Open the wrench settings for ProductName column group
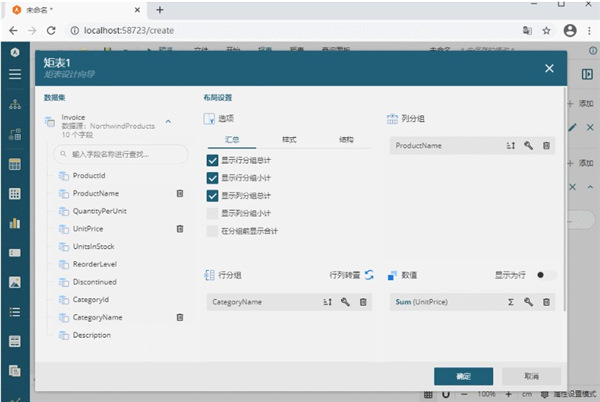The image size is (600, 402). point(528,145)
